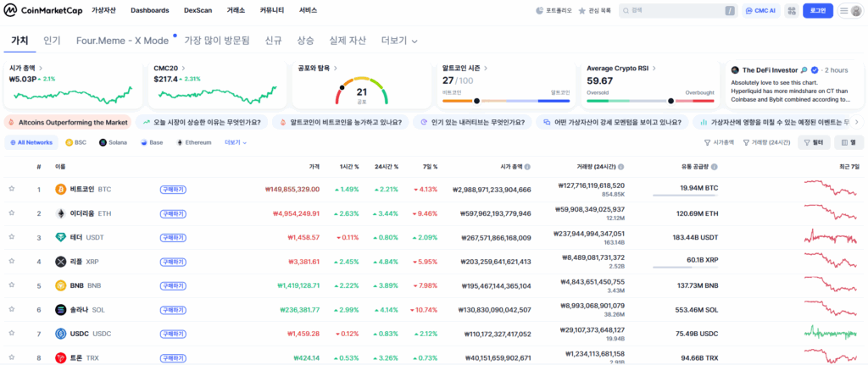This screenshot has height=365, width=868.
Task: Select the BSC network filter
Action: [76, 142]
